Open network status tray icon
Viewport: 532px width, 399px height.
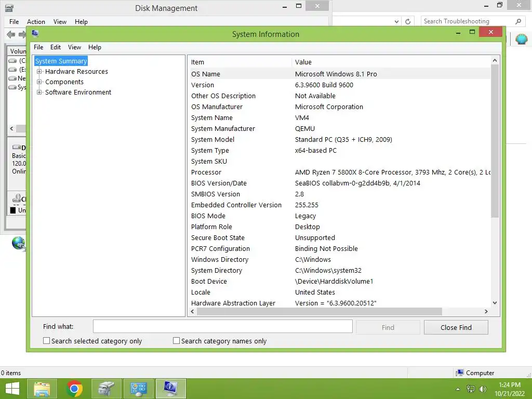pos(471,389)
